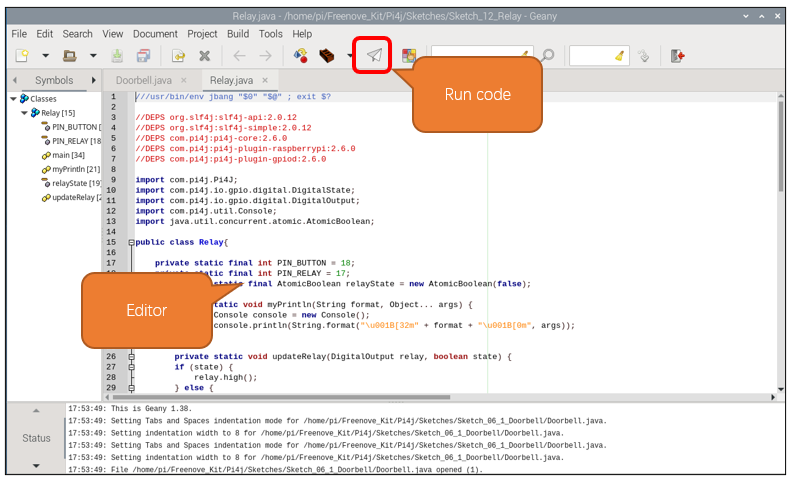This screenshot has height=482, width=791.
Task: Click the "import com.pi4j.Pi4J;" code line
Action: [186, 180]
